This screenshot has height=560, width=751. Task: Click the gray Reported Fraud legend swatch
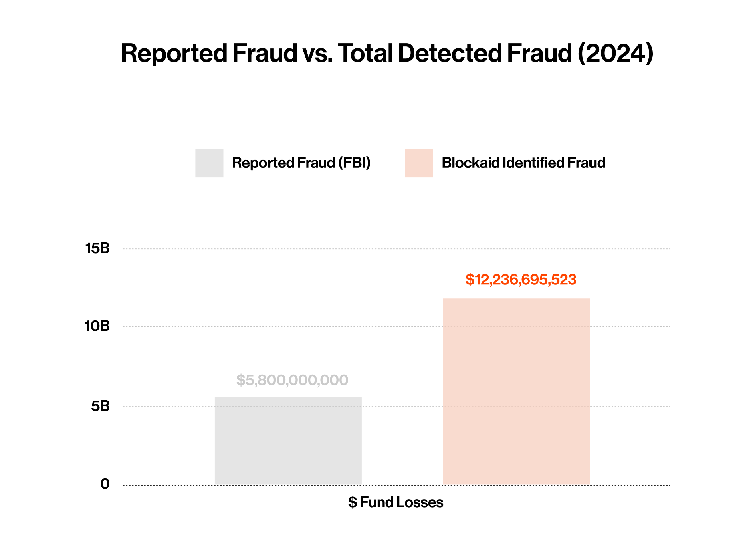(x=209, y=163)
